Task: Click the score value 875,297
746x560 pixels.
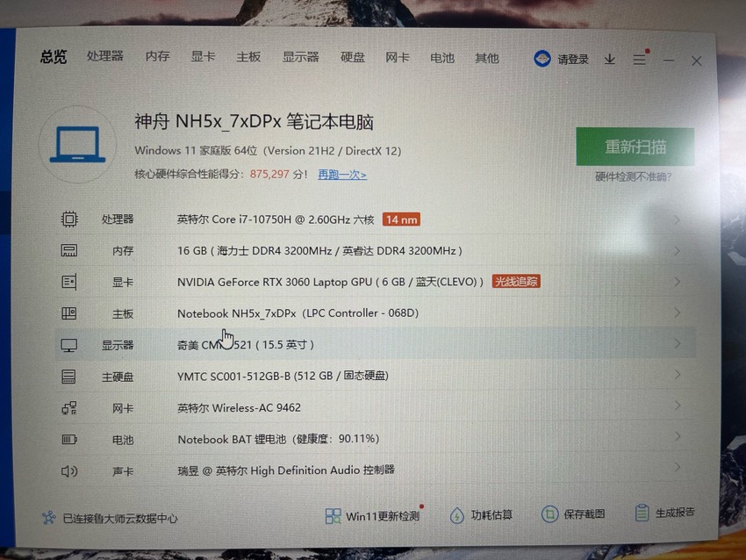Action: click(x=269, y=174)
